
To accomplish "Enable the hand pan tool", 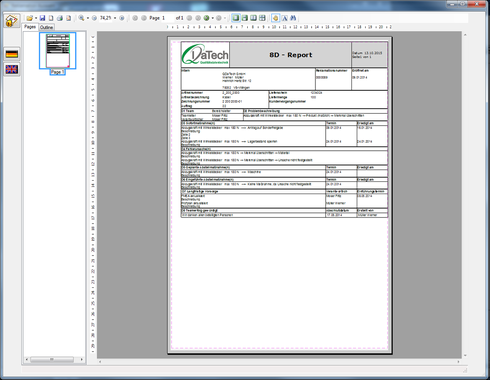I will (275, 18).
